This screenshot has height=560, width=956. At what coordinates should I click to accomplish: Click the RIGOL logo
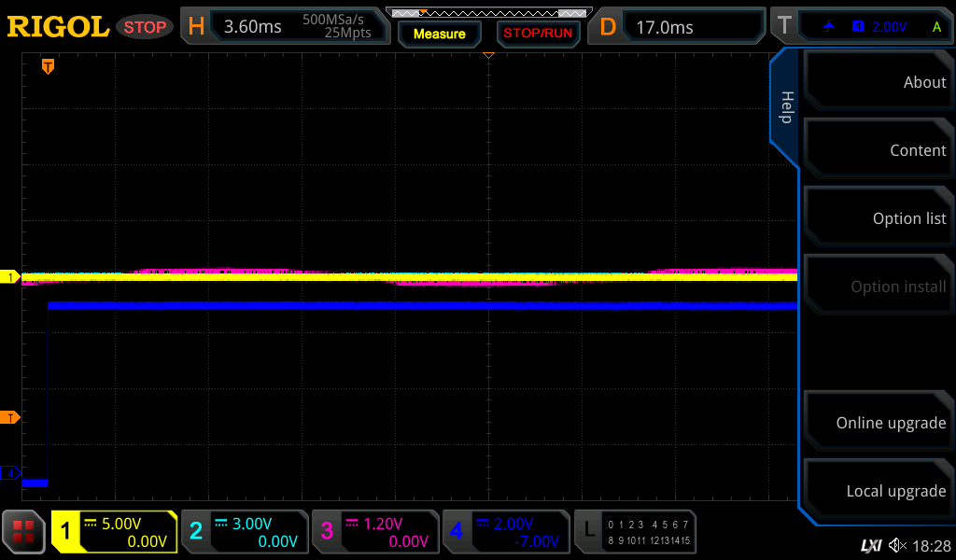coord(58,27)
